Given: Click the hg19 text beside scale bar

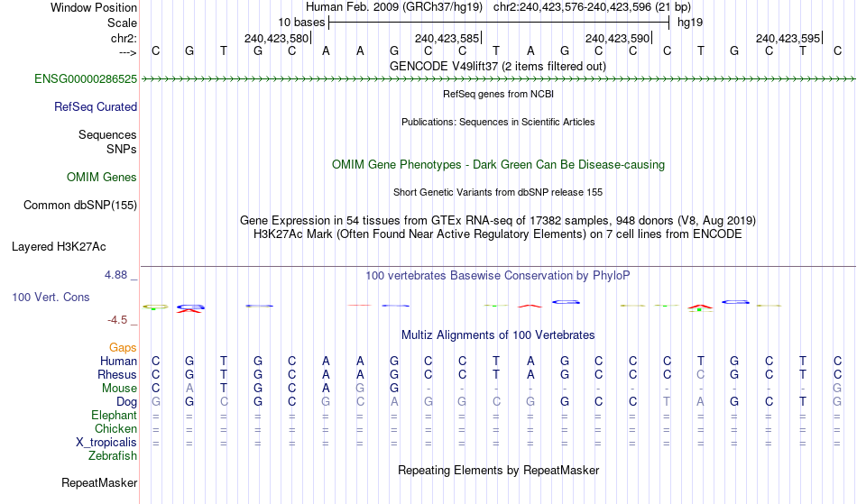Looking at the screenshot, I should tap(690, 23).
